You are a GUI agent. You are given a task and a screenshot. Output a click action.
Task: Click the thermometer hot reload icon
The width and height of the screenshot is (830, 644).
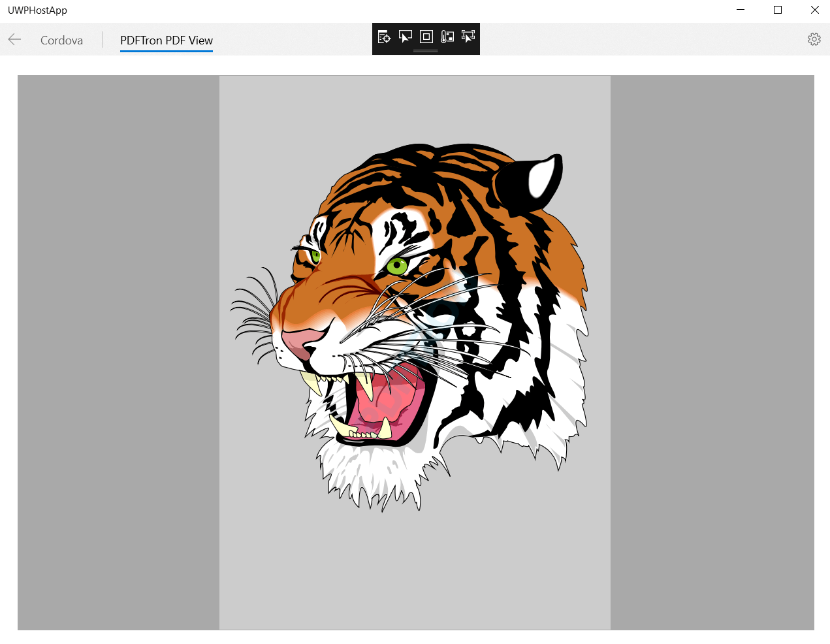click(x=447, y=37)
